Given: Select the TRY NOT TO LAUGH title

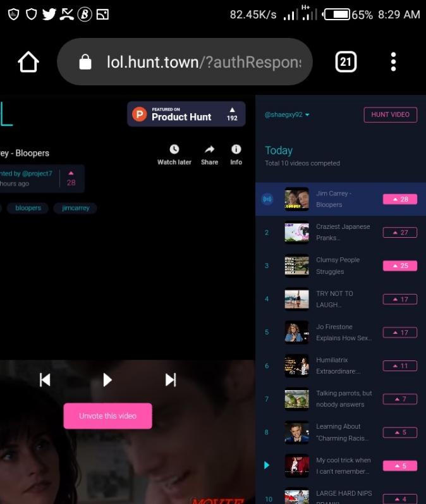Looking at the screenshot, I should click(x=334, y=299).
